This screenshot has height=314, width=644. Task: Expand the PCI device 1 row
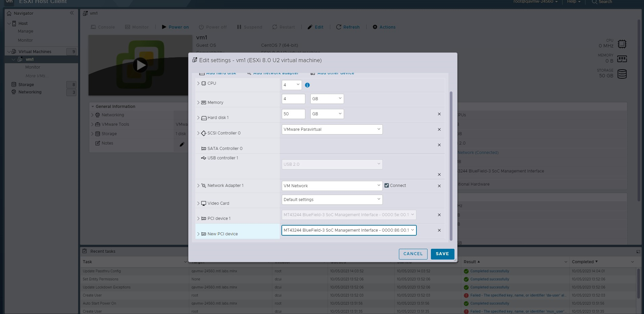[x=198, y=219]
